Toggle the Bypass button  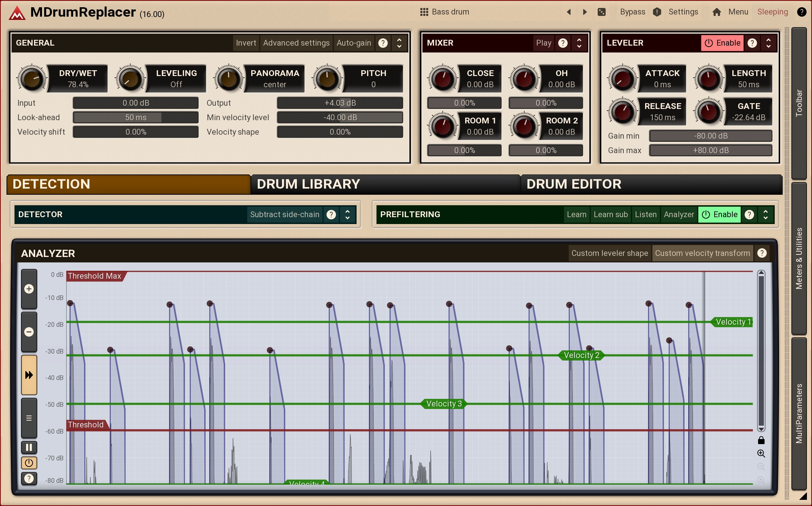click(632, 12)
